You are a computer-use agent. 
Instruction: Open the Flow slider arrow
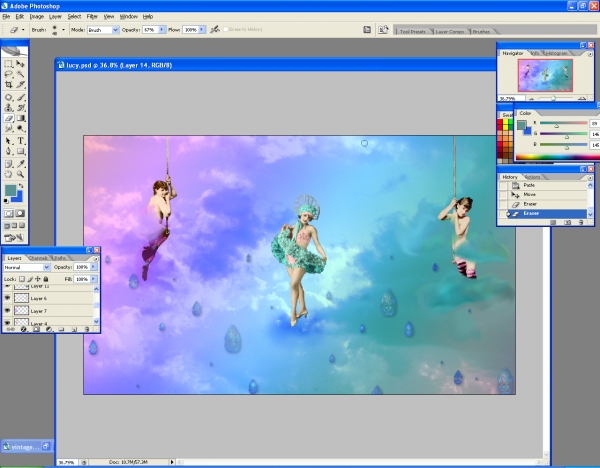(x=202, y=29)
